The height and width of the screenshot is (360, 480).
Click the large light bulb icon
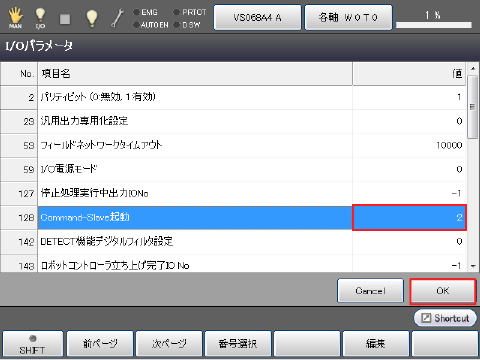[92, 18]
